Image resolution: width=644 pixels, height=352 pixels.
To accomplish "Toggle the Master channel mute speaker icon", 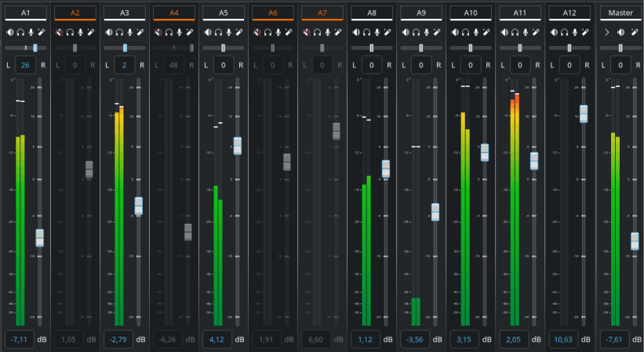I will click(x=621, y=32).
